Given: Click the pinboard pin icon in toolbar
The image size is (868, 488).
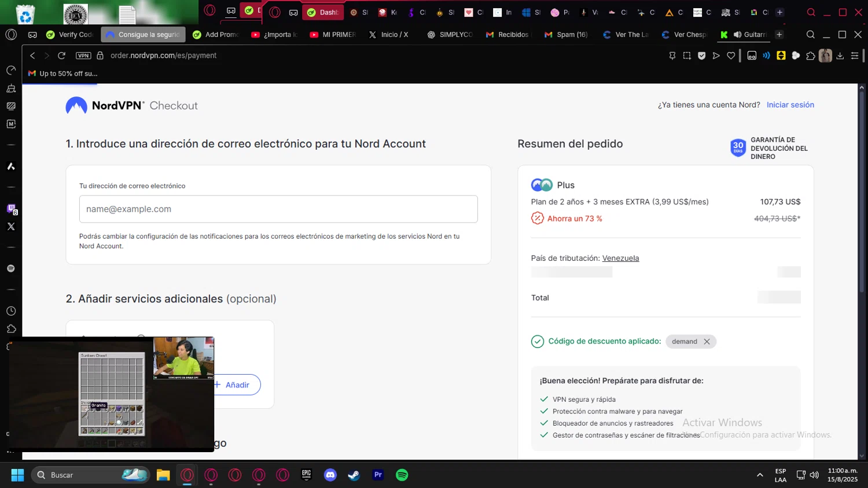Looking at the screenshot, I should pyautogui.click(x=672, y=56).
